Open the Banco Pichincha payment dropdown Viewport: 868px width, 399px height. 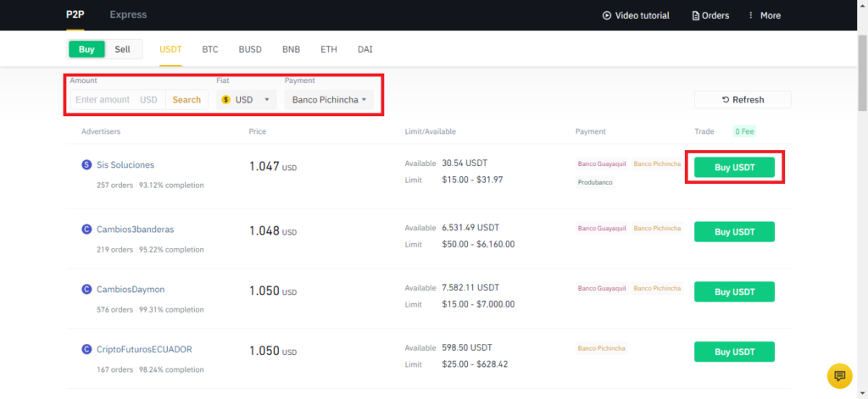[x=330, y=100]
